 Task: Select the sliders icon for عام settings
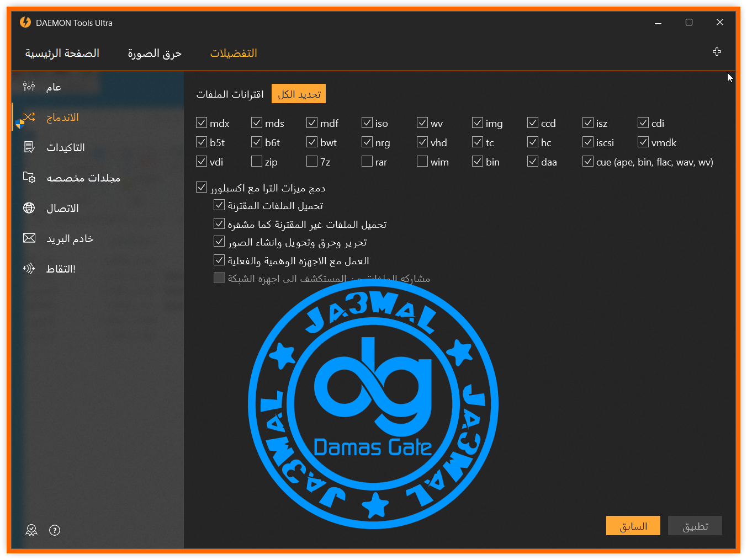coord(29,87)
